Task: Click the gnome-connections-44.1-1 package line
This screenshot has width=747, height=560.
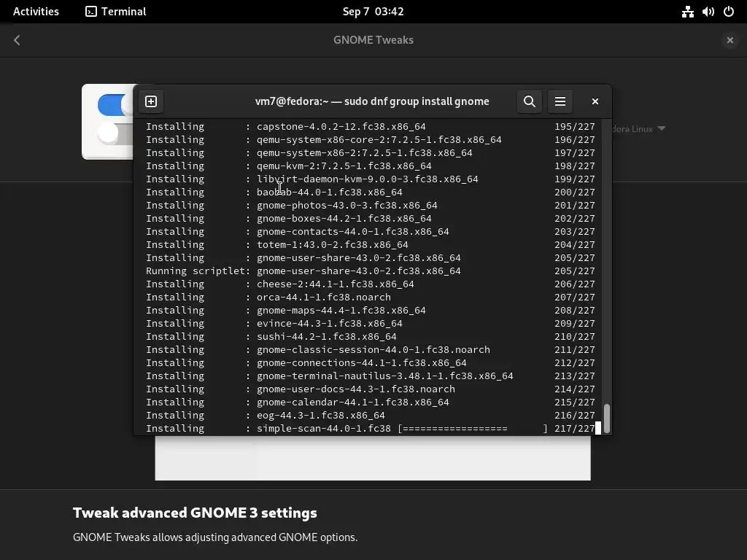Action: pos(370,363)
